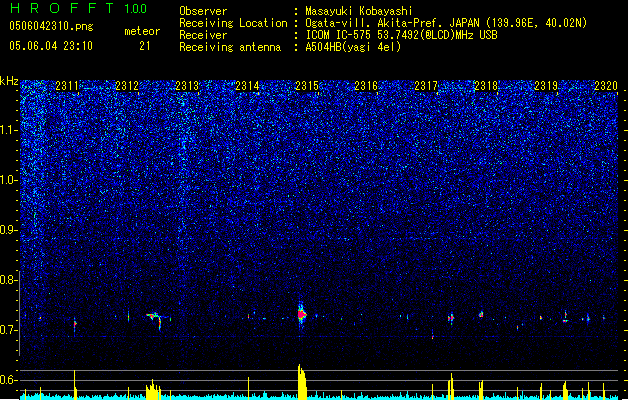Click the 0.7 kHz axis label
The height and width of the screenshot is (400, 629).
click(x=9, y=330)
